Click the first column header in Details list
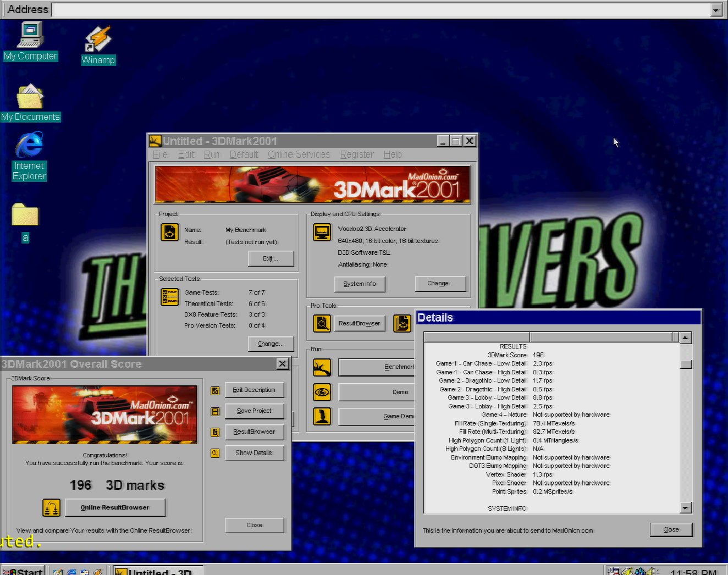 [x=477, y=337]
